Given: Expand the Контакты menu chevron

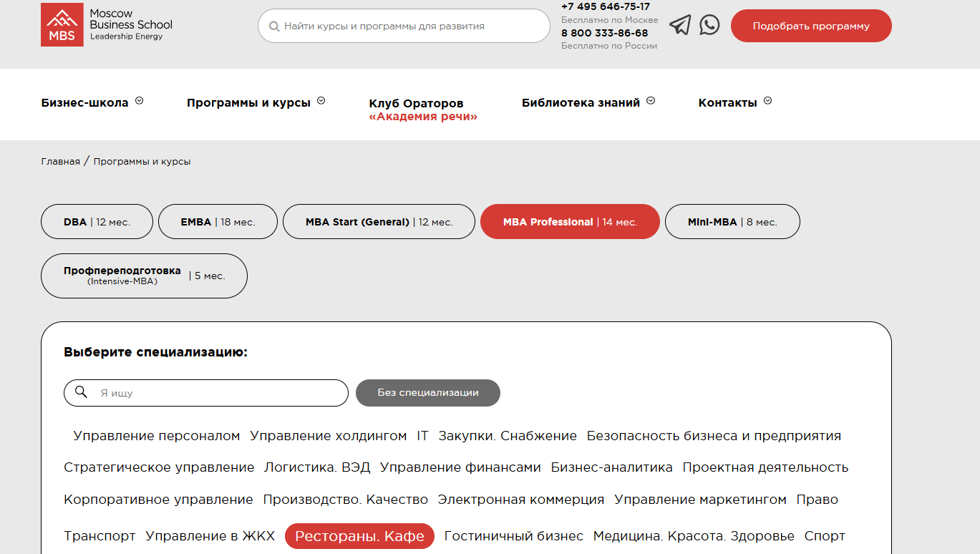Looking at the screenshot, I should (x=767, y=101).
